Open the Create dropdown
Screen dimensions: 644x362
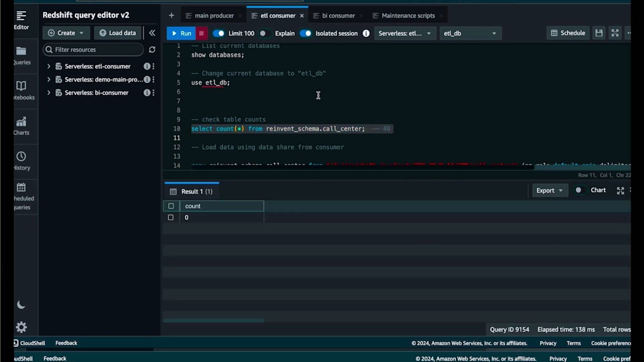[x=66, y=33]
